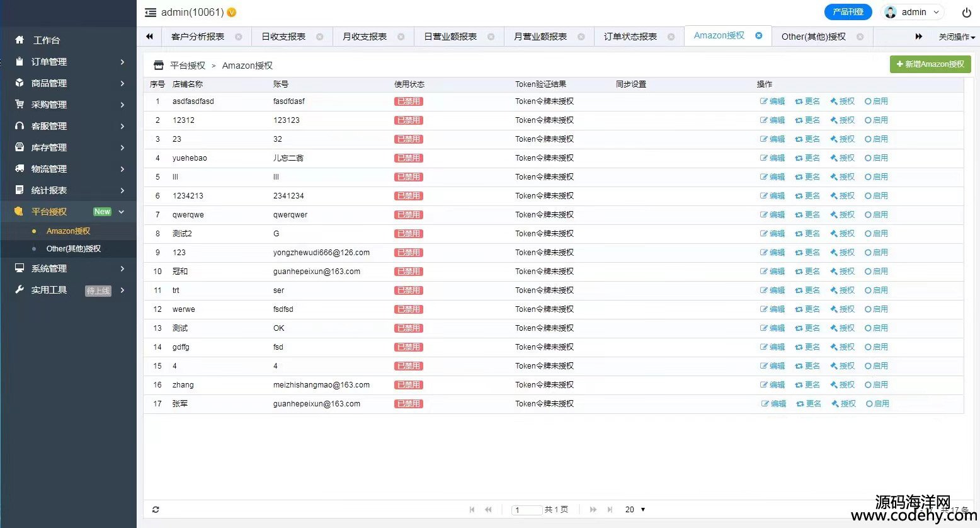This screenshot has height=528, width=980.
Task: Expand 库存管理 sidebar menu
Action: tap(68, 147)
